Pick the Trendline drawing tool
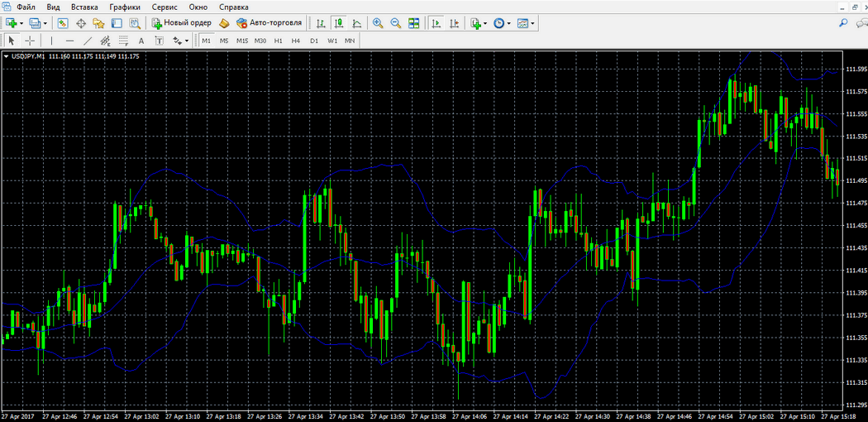The width and height of the screenshot is (868, 422). pos(88,41)
